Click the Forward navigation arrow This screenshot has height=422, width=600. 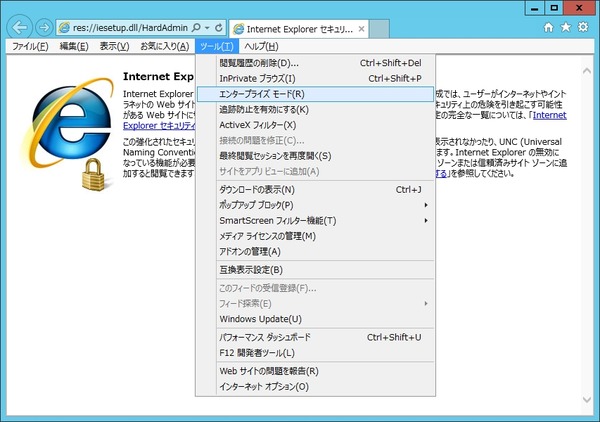[x=44, y=28]
